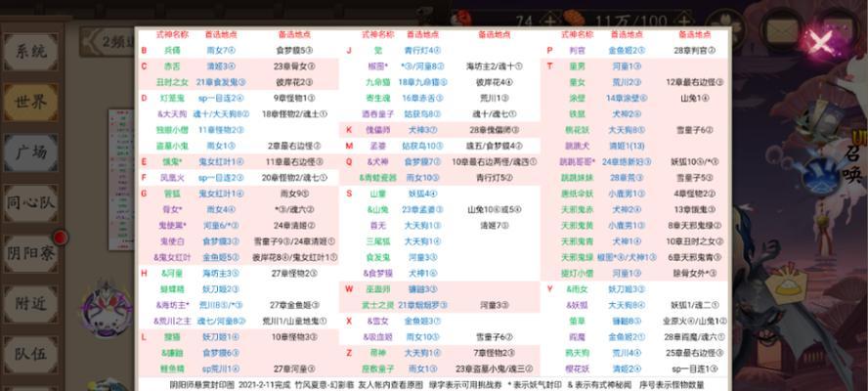Click the 28章判官② location cell
Image resolution: width=868 pixels, height=391 pixels.
(x=695, y=51)
